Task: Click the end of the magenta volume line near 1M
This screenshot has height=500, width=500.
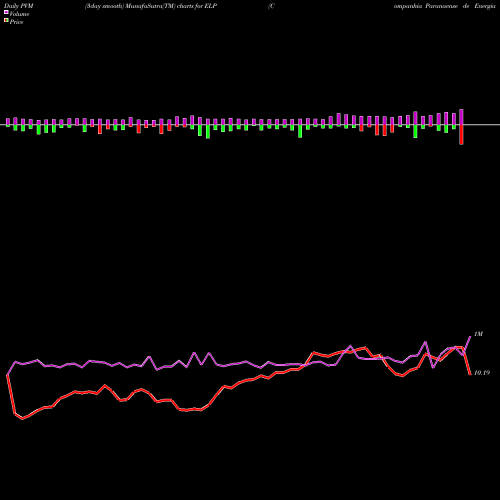Action: 470,337
